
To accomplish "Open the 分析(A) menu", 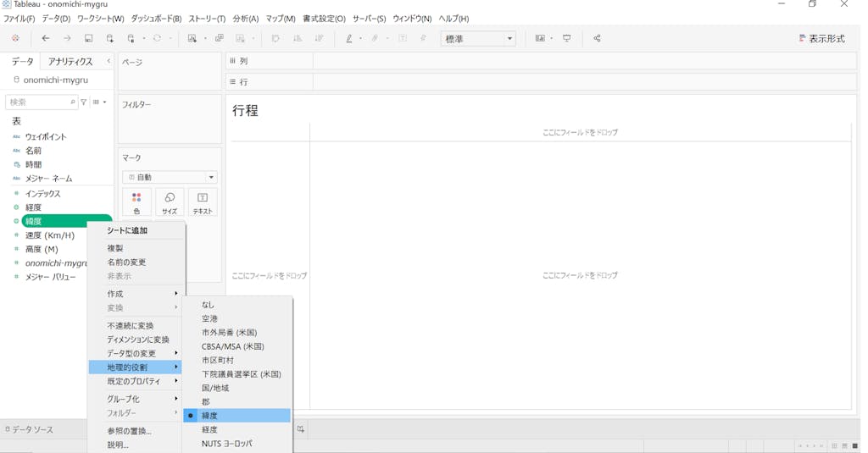I will coord(246,19).
